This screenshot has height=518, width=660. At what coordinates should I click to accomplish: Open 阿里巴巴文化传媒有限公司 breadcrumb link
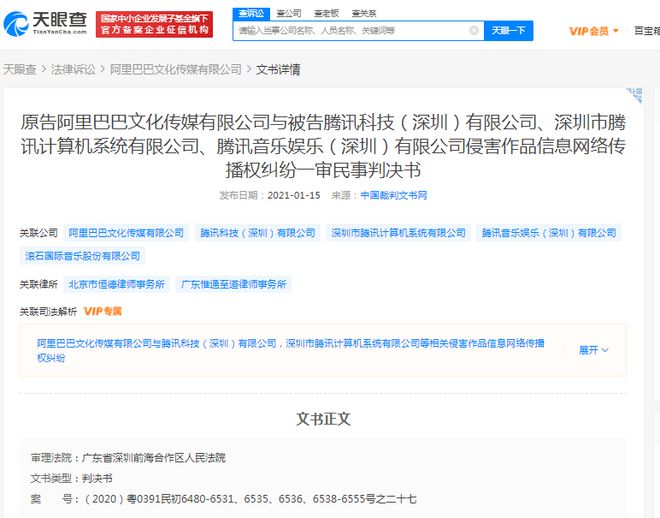(x=175, y=70)
